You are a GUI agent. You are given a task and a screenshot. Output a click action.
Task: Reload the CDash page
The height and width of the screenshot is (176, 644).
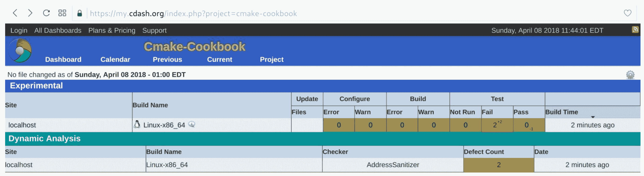[x=46, y=13]
